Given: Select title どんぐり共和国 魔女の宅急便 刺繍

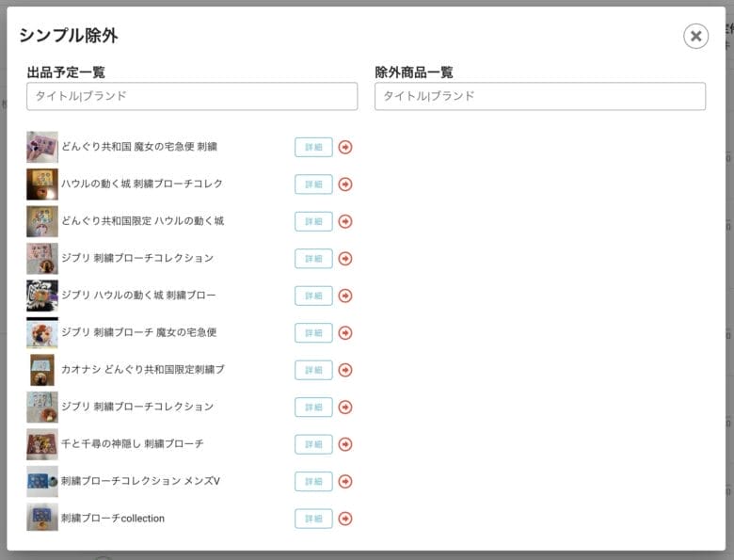Looking at the screenshot, I should click(x=139, y=147).
